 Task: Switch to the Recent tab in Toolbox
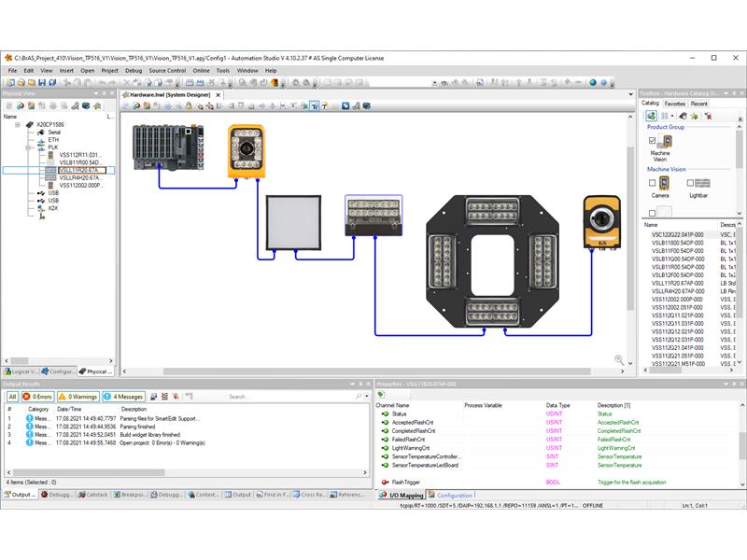698,104
